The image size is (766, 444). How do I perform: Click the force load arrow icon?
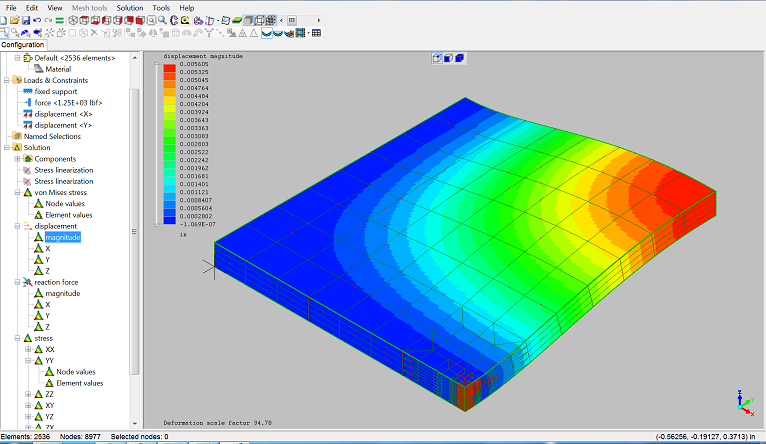[28, 103]
